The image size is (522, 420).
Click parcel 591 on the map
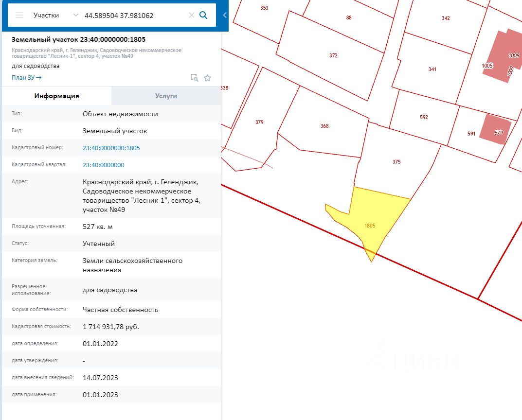471,134
